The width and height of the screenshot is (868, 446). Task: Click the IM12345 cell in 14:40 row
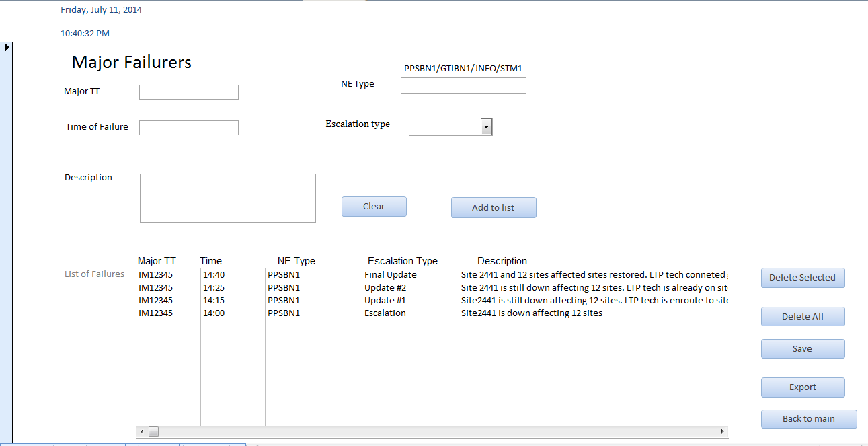click(155, 275)
